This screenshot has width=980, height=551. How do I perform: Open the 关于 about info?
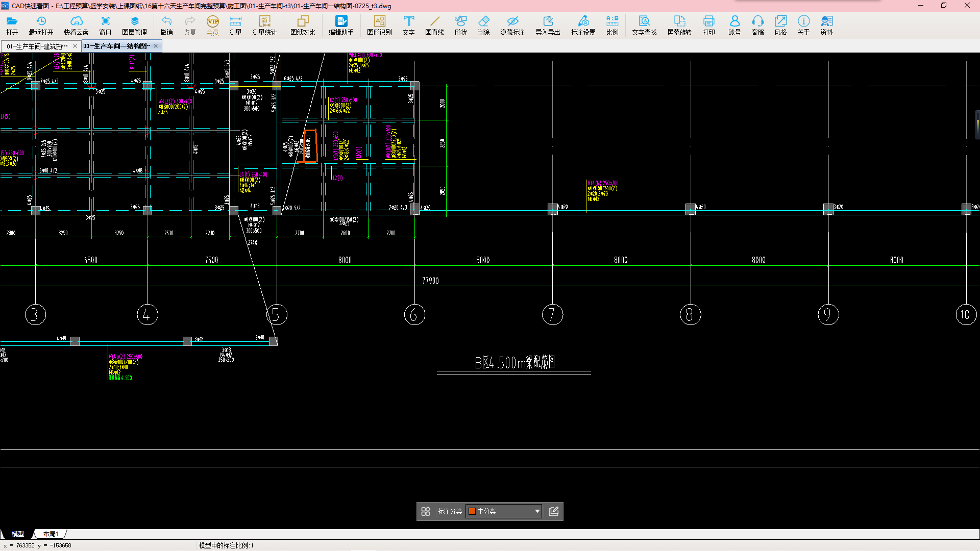point(803,25)
